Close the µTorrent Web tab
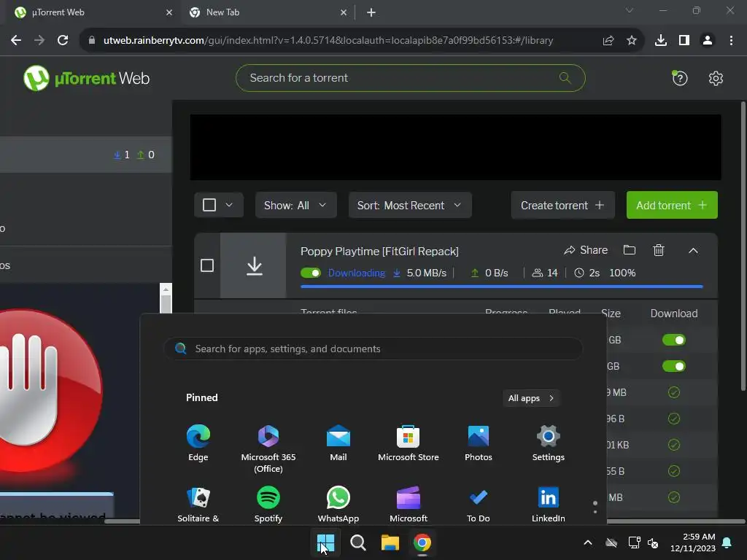Screen dimensions: 747x560 point(169,12)
